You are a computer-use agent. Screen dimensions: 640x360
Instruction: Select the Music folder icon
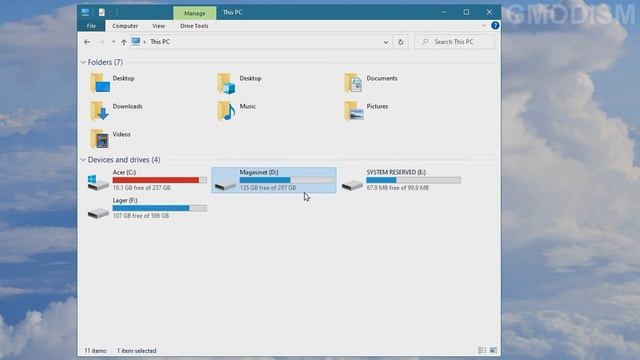[227, 111]
